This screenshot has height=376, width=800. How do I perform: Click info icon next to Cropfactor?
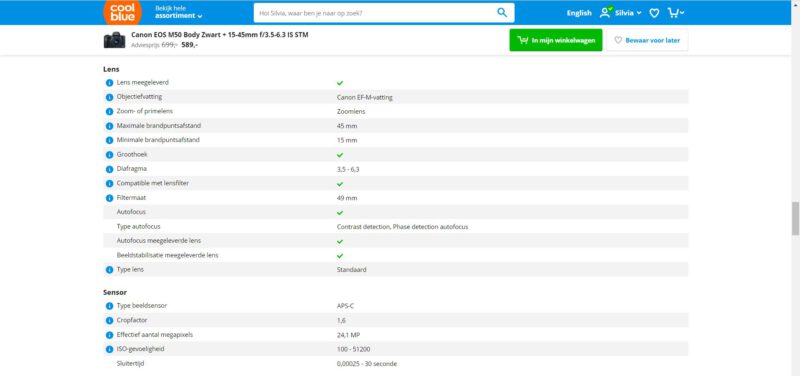(x=109, y=321)
